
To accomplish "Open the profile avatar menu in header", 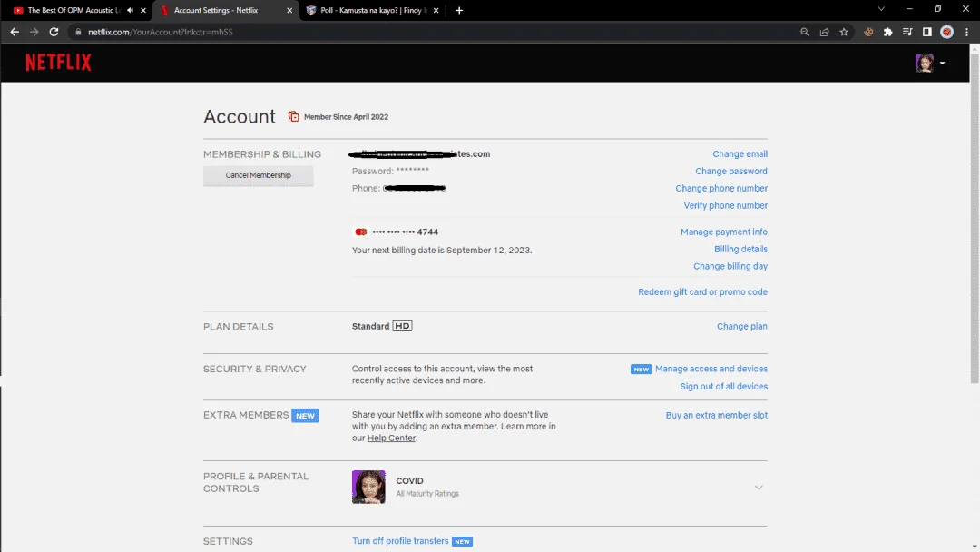I will tap(929, 64).
